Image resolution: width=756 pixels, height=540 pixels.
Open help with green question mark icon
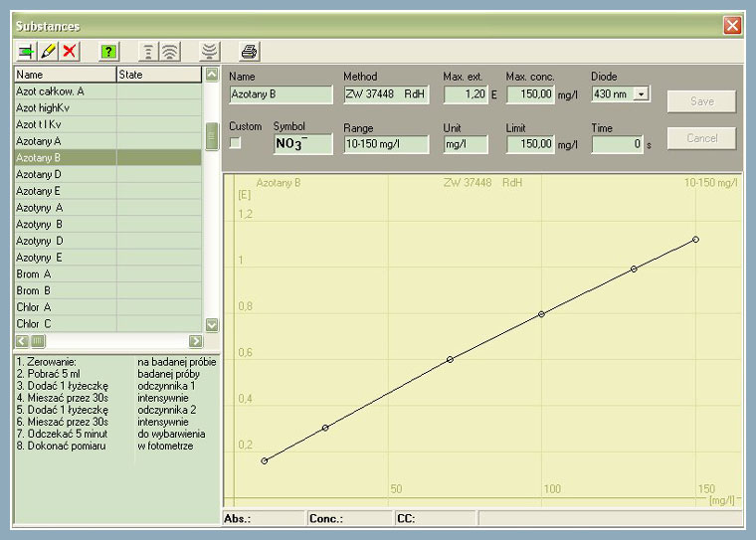coord(109,51)
